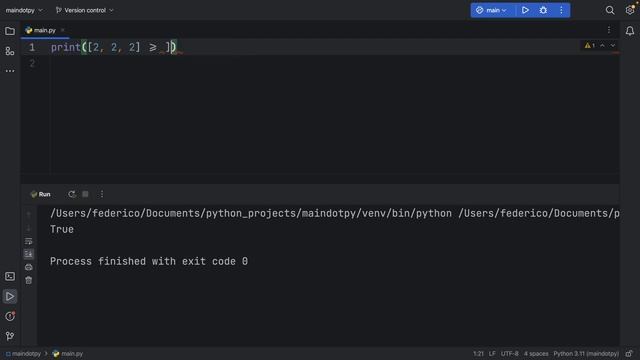Click the True output line
The image size is (640, 360).
pos(62,229)
